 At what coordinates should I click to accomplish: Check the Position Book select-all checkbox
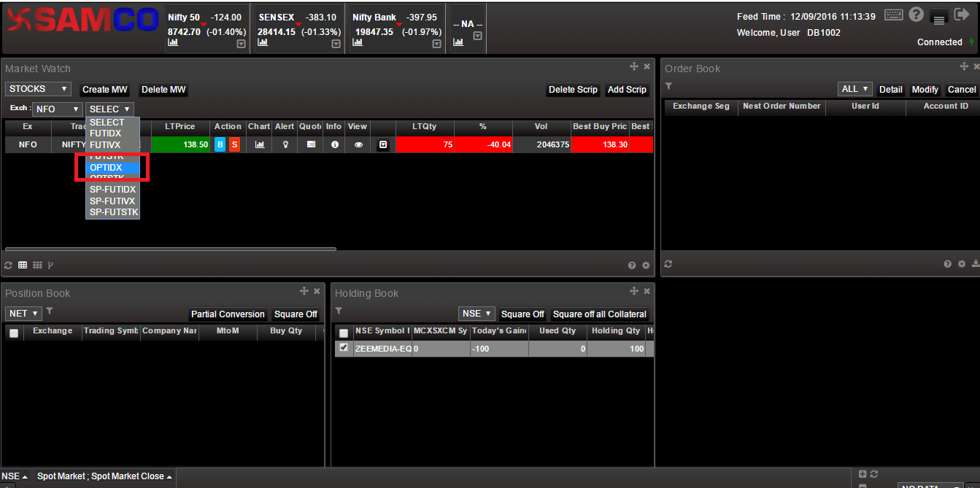tap(13, 333)
